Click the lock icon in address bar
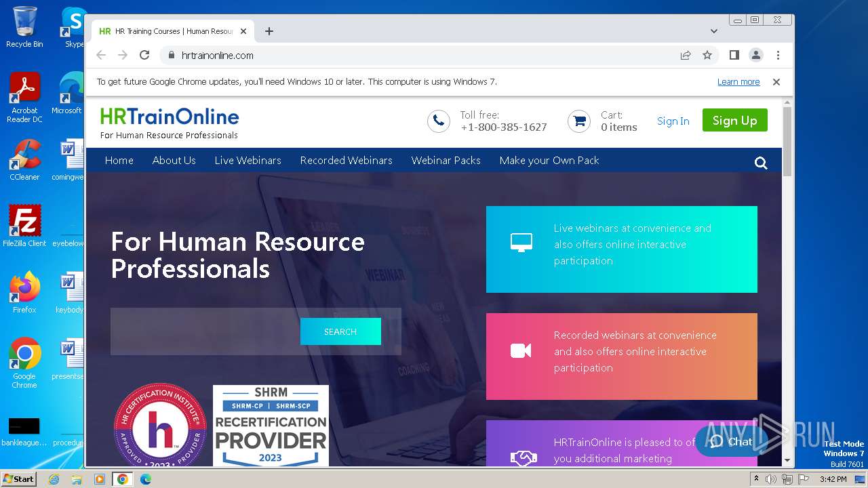Image resolution: width=868 pixels, height=488 pixels. 171,56
